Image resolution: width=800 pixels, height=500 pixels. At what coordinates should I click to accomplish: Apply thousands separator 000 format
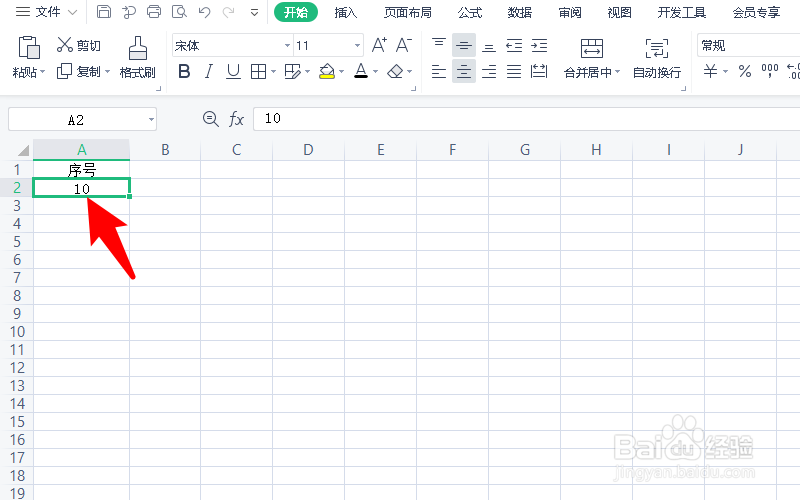pos(770,71)
